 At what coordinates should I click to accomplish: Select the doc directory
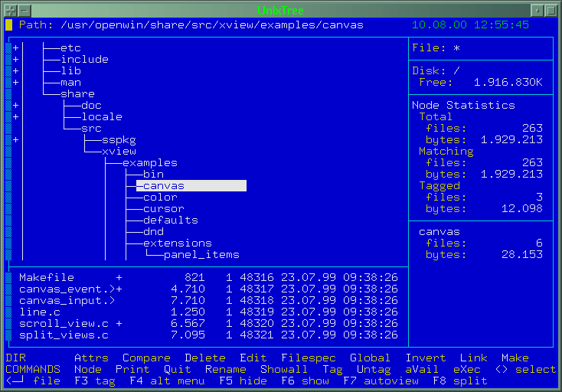pyautogui.click(x=91, y=105)
